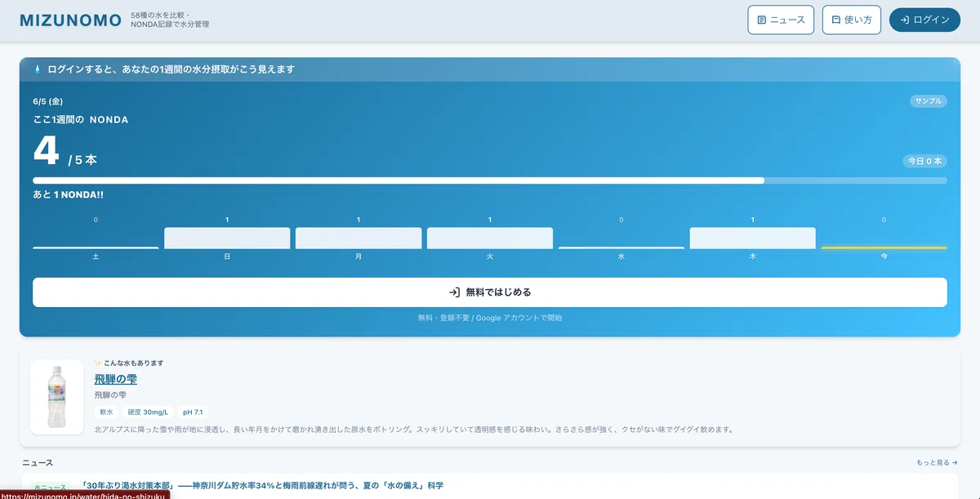Click the 無料・登録不要 / Google アカウントで開始 note
Screen dimensions: 980x499
tap(490, 318)
